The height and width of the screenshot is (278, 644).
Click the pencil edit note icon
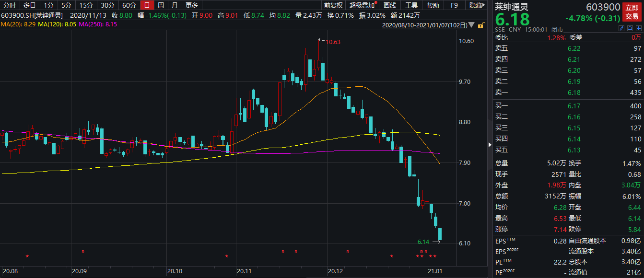point(621,29)
